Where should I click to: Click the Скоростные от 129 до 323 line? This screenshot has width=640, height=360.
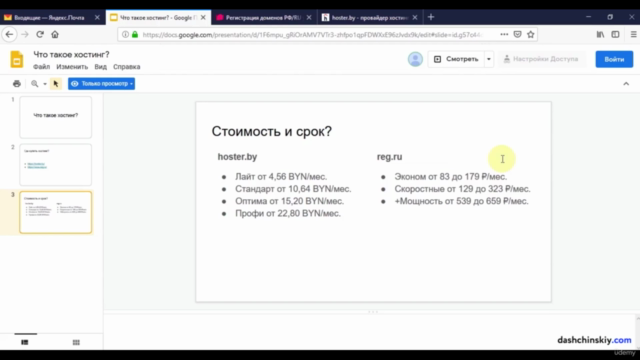[462, 189]
